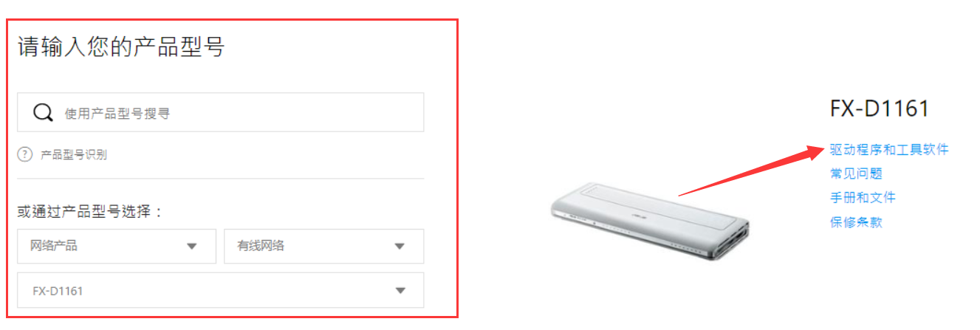The width and height of the screenshot is (980, 330).
Task: Click the arrow icon on FX-D1161 dropdown
Action: pos(400,291)
